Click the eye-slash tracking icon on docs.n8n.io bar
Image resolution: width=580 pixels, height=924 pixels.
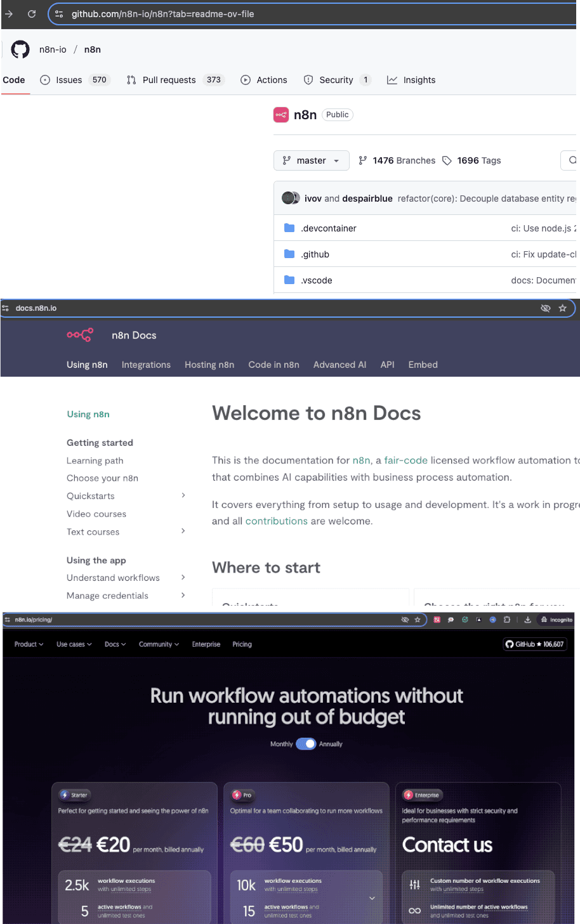click(545, 308)
